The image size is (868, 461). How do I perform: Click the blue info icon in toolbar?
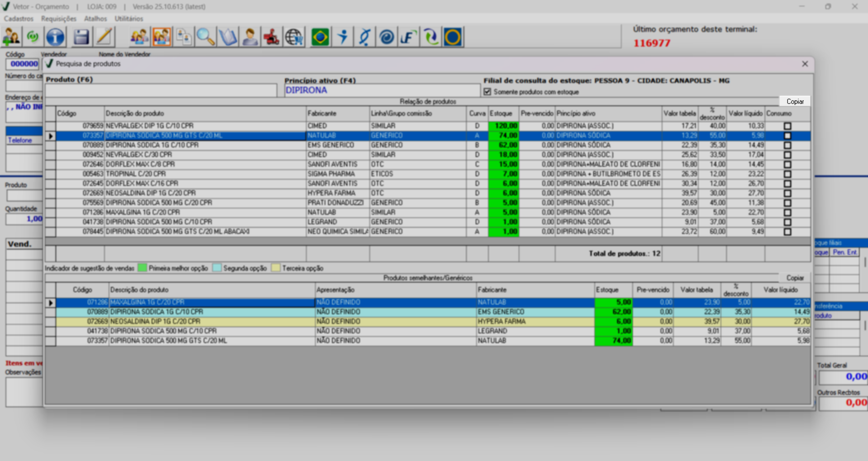[x=55, y=37]
